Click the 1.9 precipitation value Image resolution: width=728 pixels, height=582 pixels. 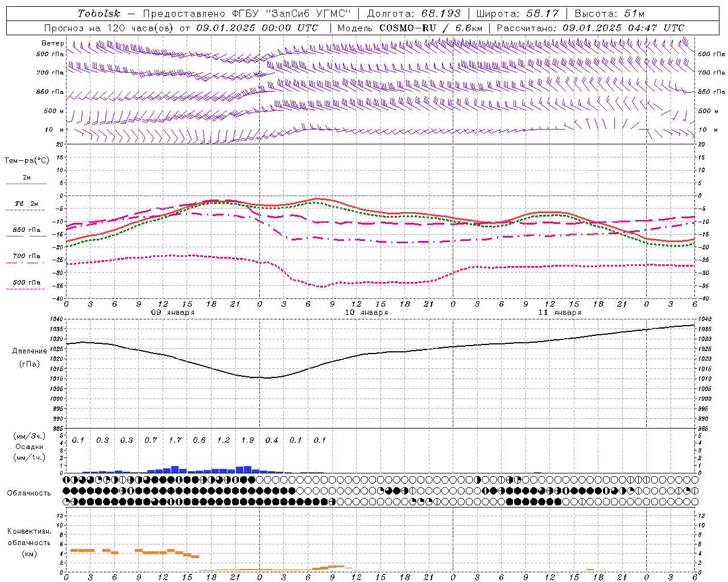(x=247, y=440)
